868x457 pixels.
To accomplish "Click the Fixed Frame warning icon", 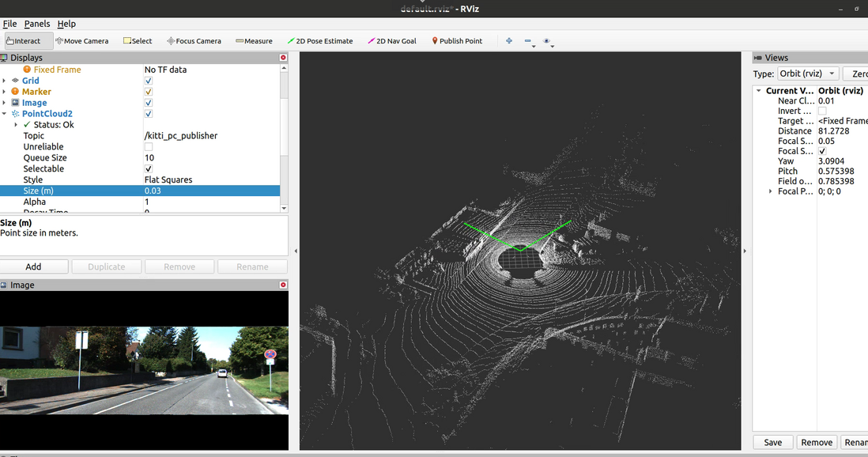I will click(27, 70).
